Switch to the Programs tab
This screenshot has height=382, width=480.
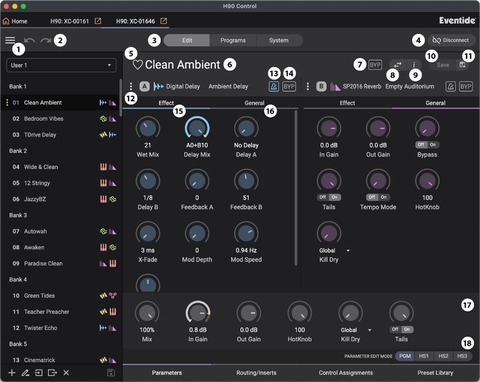(233, 40)
